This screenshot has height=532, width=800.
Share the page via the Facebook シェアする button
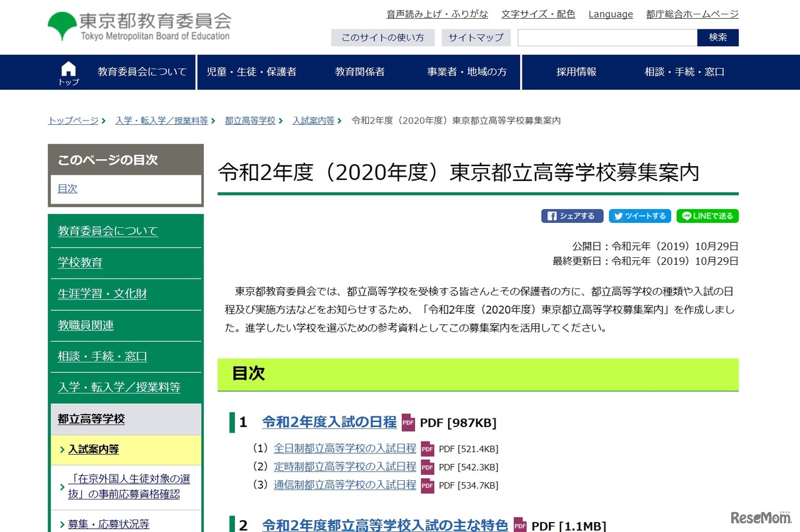click(572, 215)
